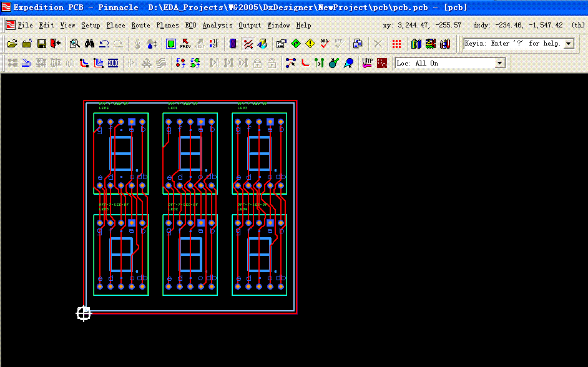The width and height of the screenshot is (588, 367).
Task: Click the green diamond arrow icon
Action: click(296, 44)
